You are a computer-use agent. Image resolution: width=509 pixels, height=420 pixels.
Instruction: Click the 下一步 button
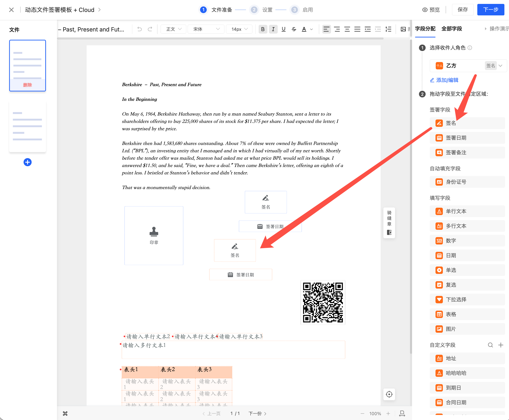click(x=490, y=10)
